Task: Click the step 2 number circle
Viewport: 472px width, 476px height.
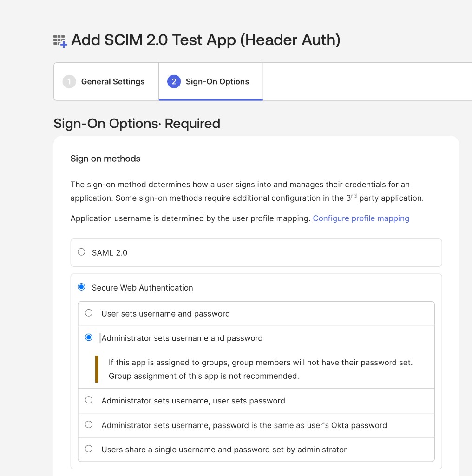Action: 174,81
